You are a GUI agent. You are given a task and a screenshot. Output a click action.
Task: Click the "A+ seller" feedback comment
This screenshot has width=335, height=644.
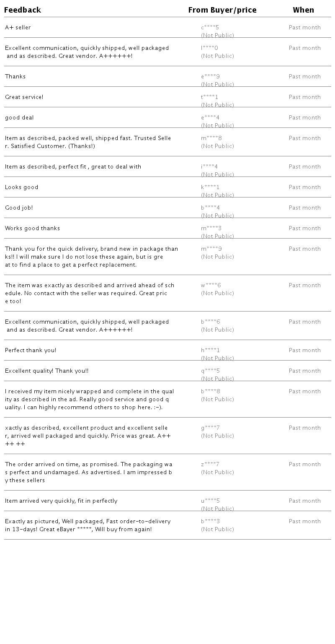tap(18, 28)
